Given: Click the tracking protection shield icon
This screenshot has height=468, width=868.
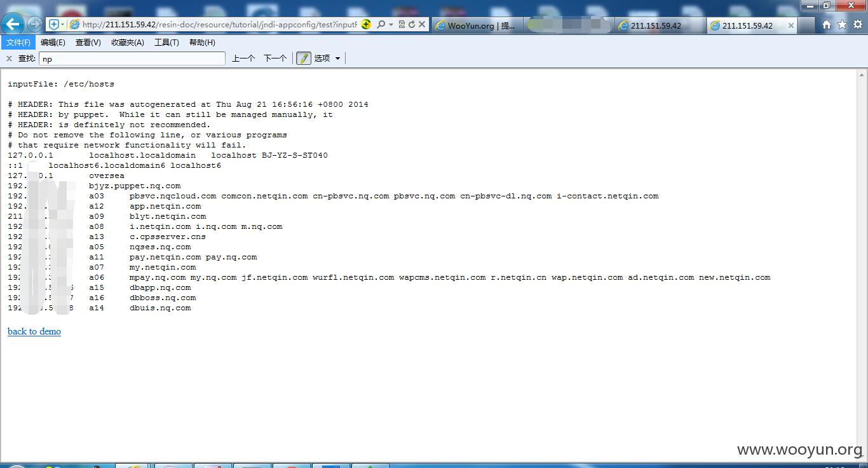Looking at the screenshot, I should tap(54, 24).
